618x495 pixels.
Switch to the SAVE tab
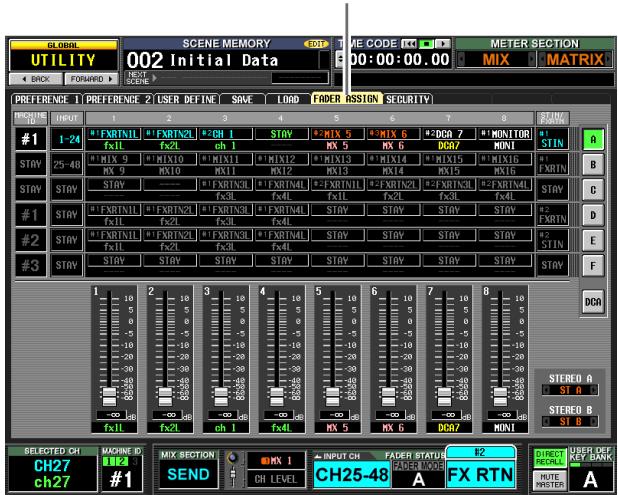[242, 99]
